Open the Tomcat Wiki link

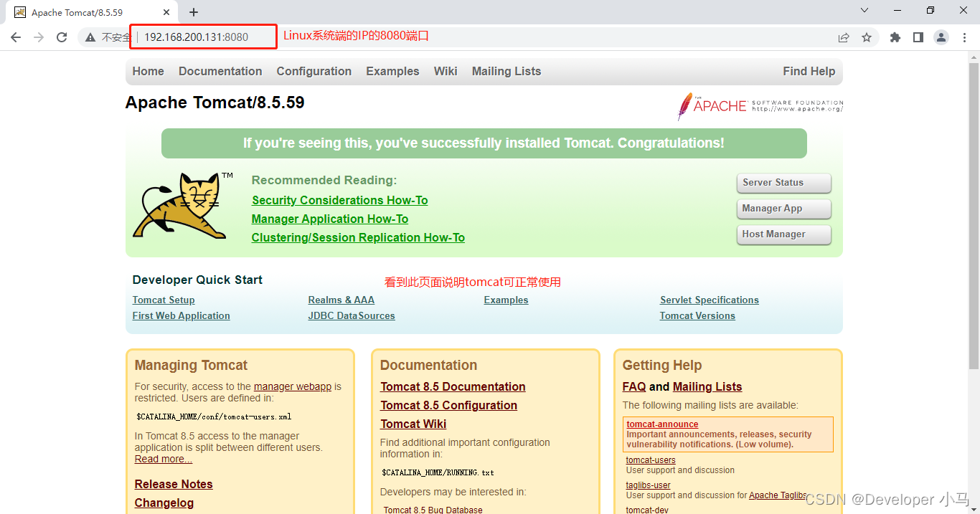click(x=413, y=424)
